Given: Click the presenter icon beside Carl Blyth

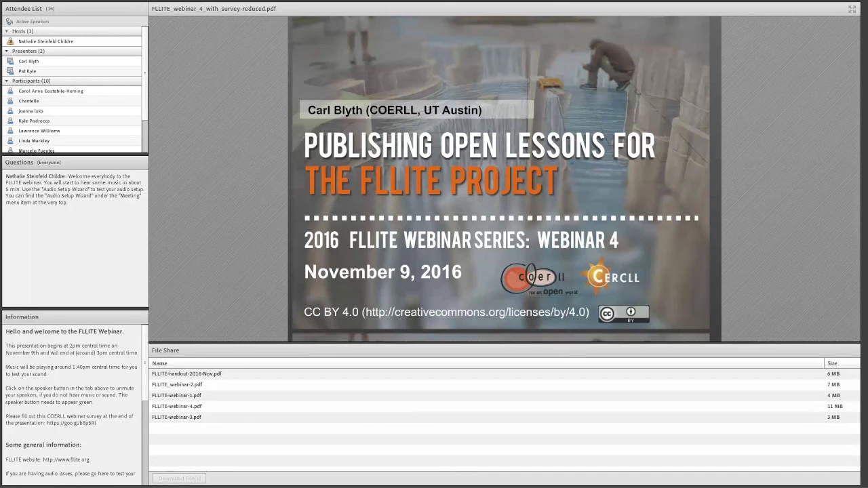Looking at the screenshot, I should point(10,61).
